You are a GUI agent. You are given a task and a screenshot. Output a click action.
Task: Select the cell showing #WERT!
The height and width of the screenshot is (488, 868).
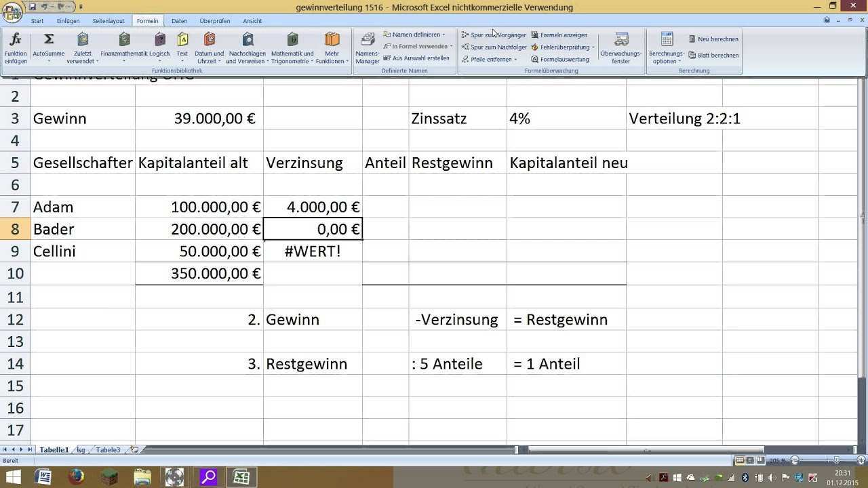tap(313, 251)
